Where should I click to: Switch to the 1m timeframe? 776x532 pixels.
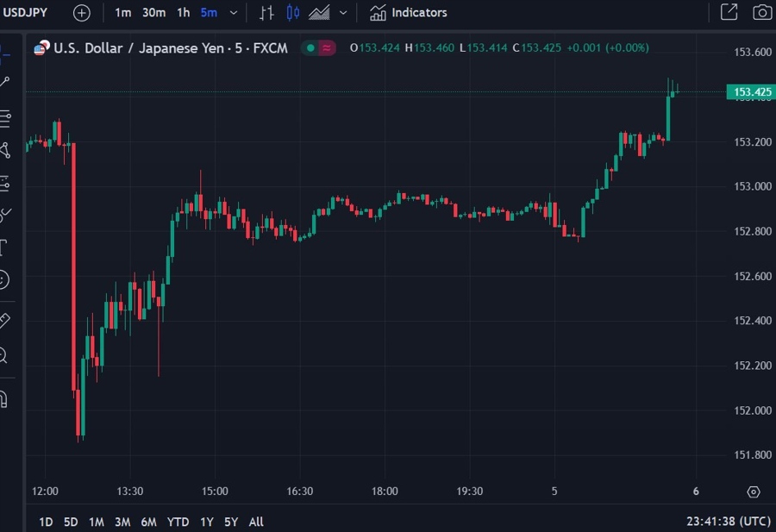[x=122, y=13]
